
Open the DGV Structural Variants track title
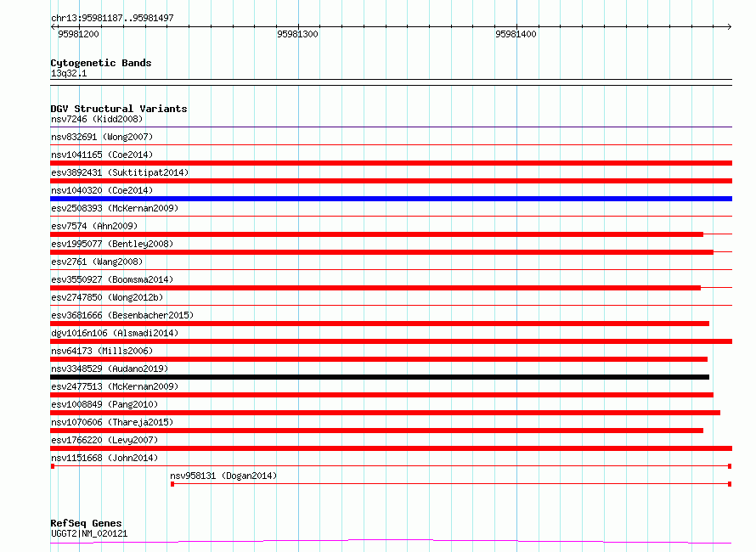click(119, 109)
